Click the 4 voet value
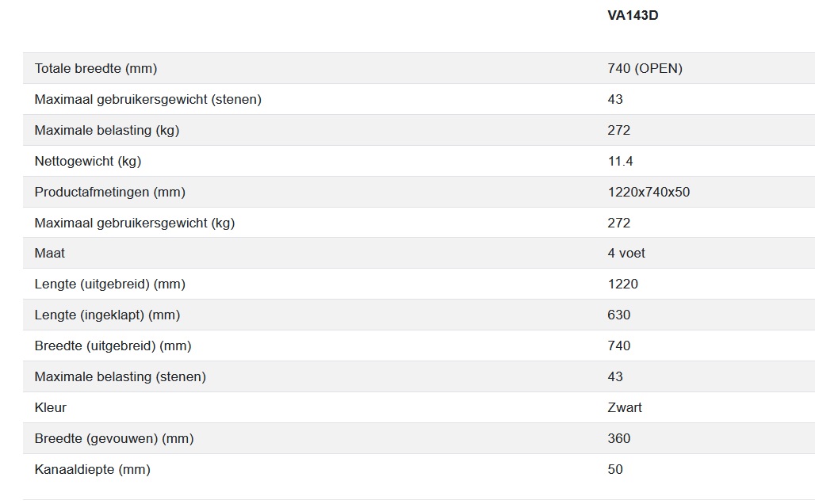The width and height of the screenshot is (815, 504). (x=626, y=253)
